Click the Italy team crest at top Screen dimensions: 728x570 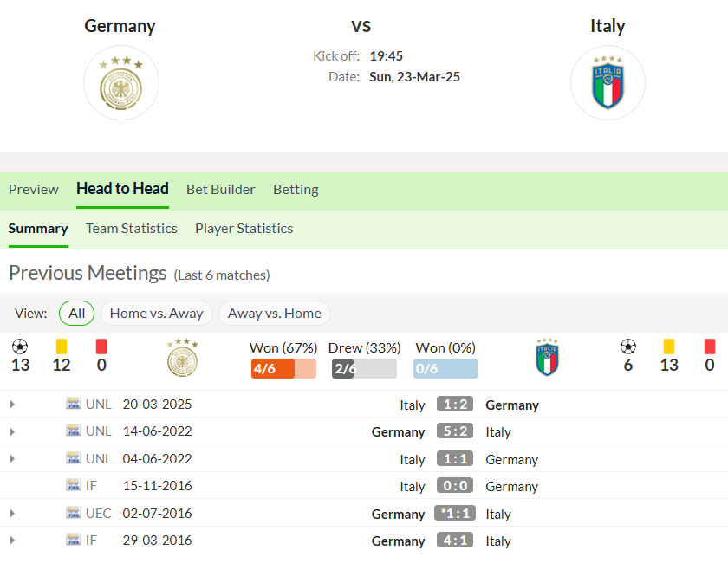pyautogui.click(x=608, y=83)
